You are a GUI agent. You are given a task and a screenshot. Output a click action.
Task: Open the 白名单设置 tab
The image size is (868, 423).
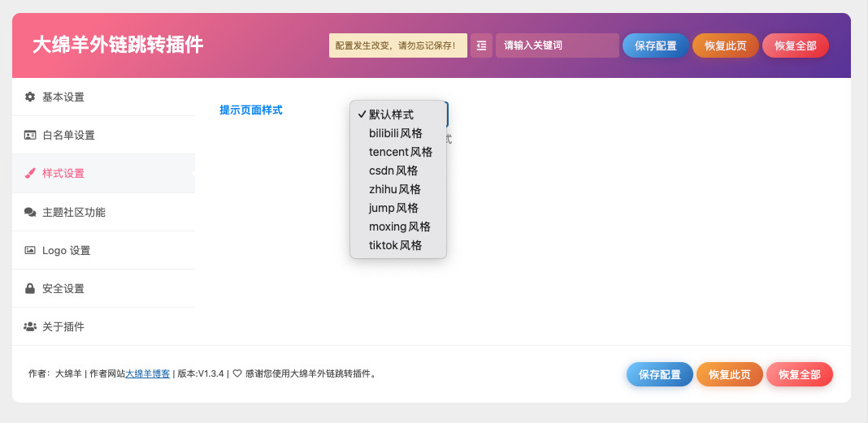point(103,135)
